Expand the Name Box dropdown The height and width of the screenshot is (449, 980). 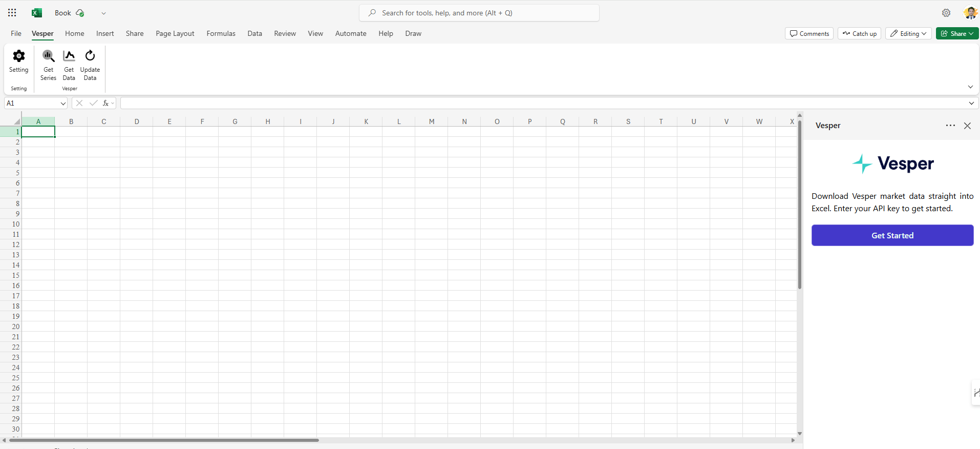point(63,103)
